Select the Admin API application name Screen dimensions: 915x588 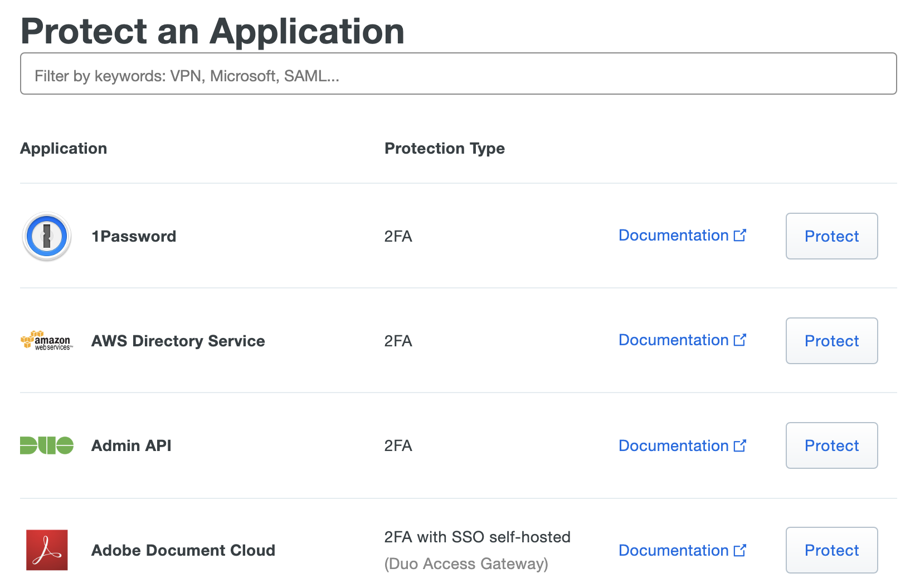coord(132,445)
